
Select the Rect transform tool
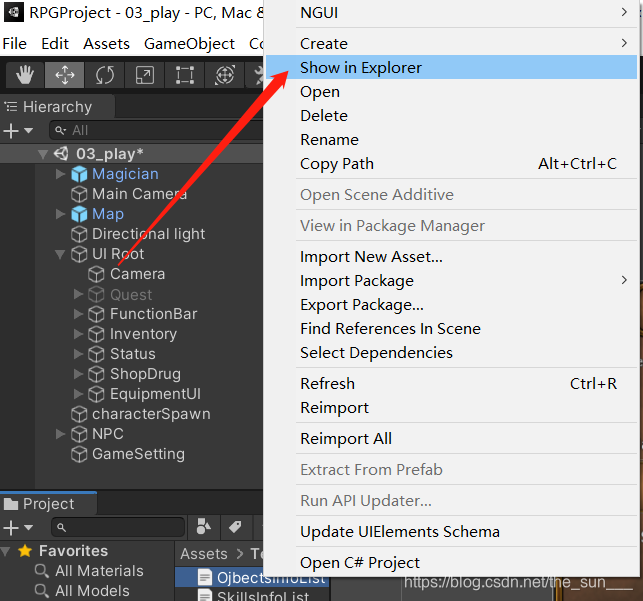tap(185, 75)
